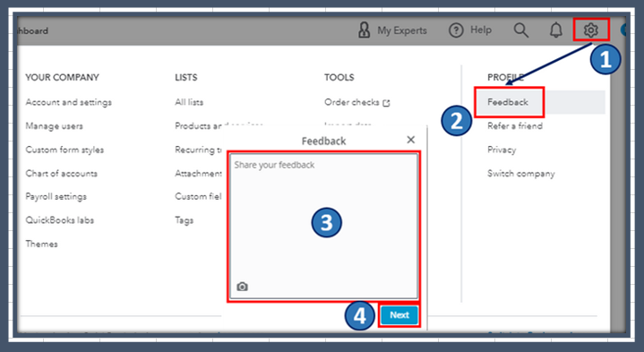The height and width of the screenshot is (352, 644).
Task: Click the external link icon beside Order checks
Action: click(386, 103)
